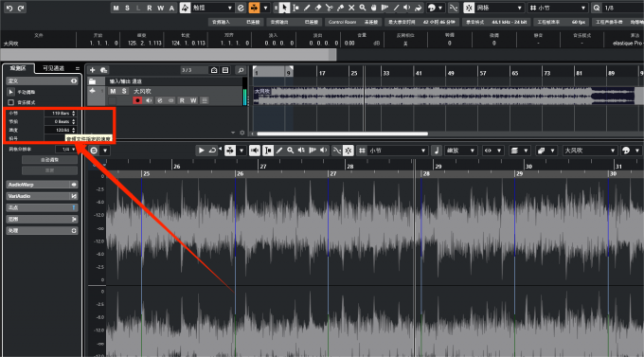This screenshot has width=644, height=357.
Task: Expand the 处理 inspector section
Action: pyautogui.click(x=42, y=230)
